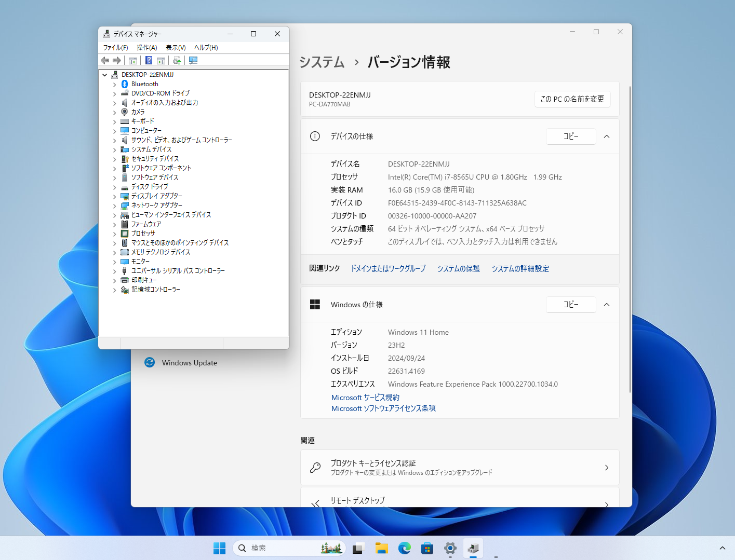735x560 pixels.
Task: Go to システム breadcrumb in Settings
Action: tap(322, 62)
